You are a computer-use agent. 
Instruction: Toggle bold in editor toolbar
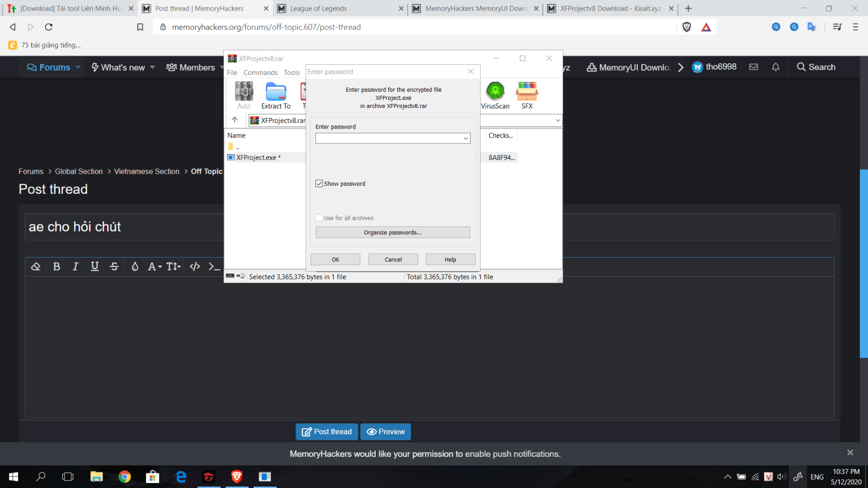pyautogui.click(x=57, y=267)
